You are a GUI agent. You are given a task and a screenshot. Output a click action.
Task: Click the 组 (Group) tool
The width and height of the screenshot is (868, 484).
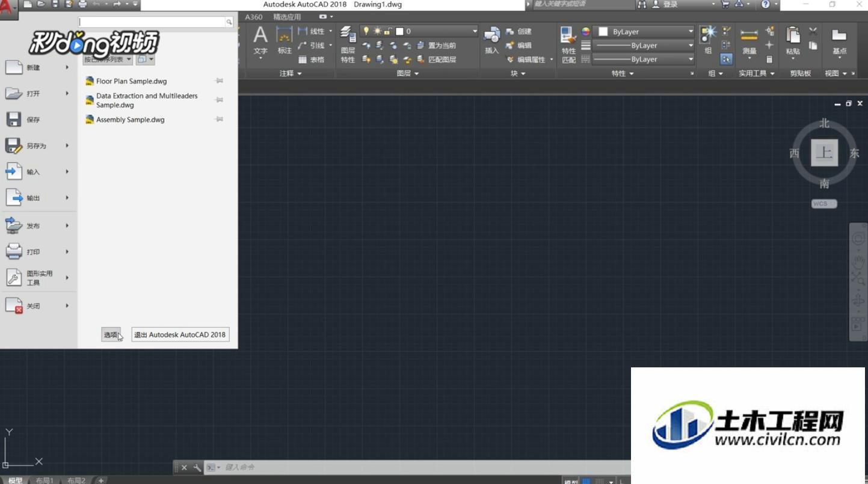[708, 41]
